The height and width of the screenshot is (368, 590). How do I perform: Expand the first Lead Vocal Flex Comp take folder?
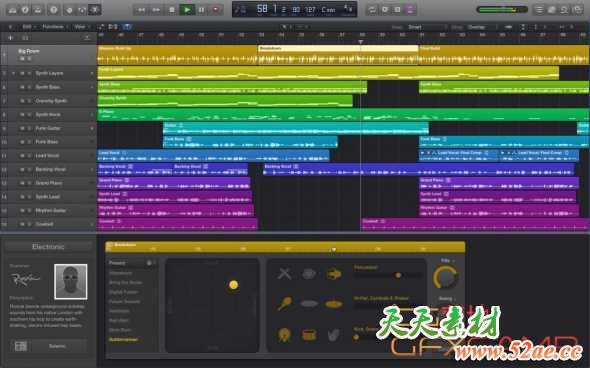422,153
